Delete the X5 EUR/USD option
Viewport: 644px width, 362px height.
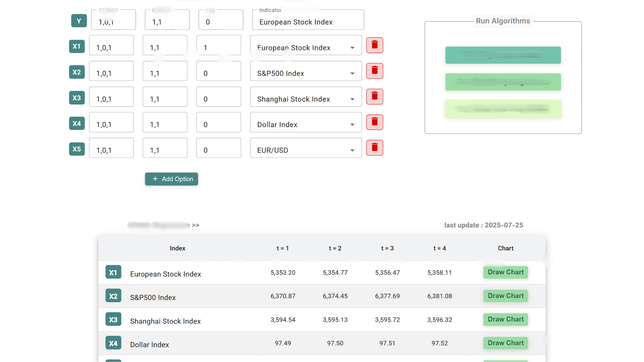375,148
